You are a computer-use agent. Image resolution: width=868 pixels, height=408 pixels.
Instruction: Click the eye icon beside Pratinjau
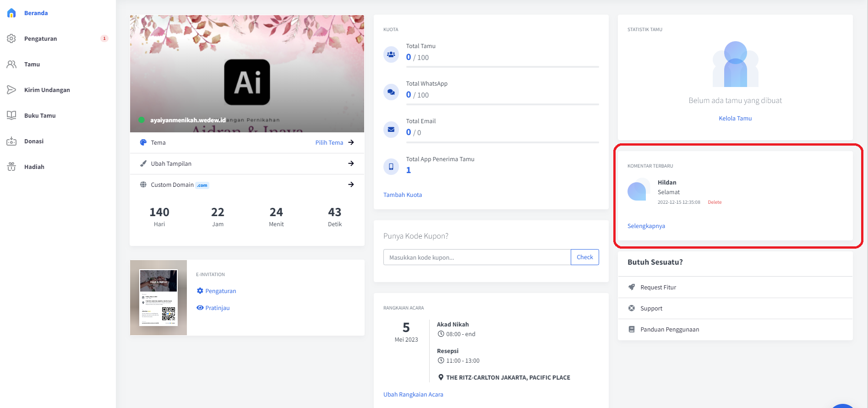200,308
